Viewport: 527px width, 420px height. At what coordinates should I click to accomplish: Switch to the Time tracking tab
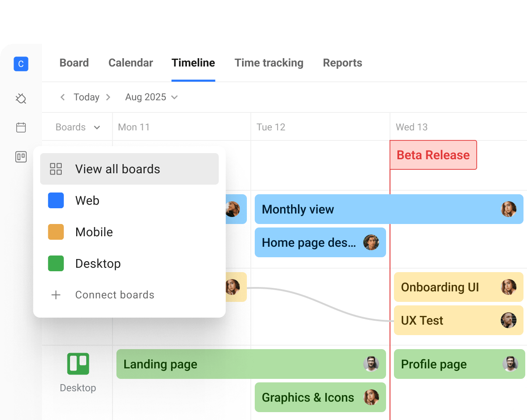click(269, 63)
